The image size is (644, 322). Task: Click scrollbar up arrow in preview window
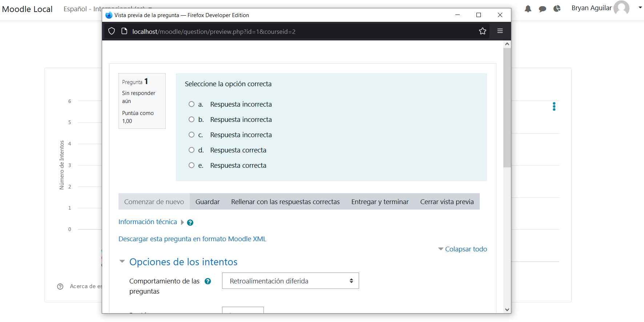[507, 44]
